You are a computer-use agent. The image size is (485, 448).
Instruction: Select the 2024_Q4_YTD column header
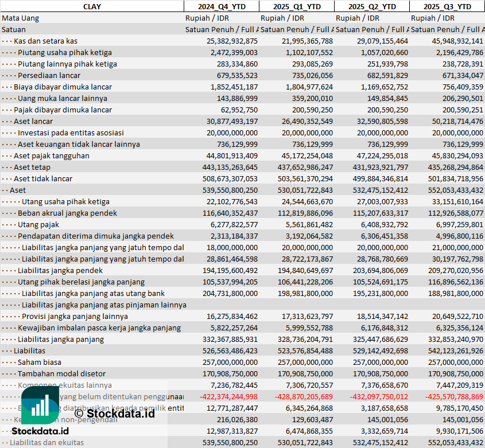(x=221, y=6)
